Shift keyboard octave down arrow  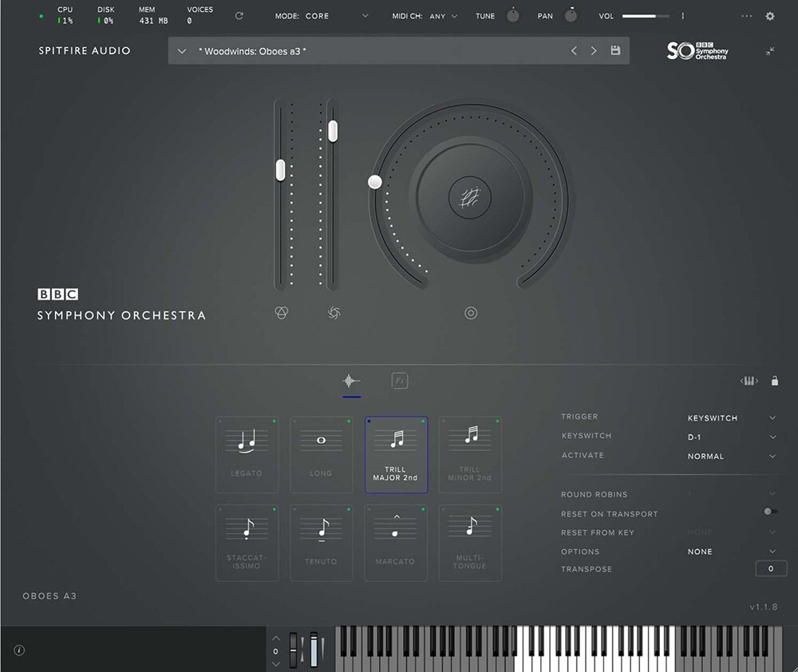coord(276,664)
